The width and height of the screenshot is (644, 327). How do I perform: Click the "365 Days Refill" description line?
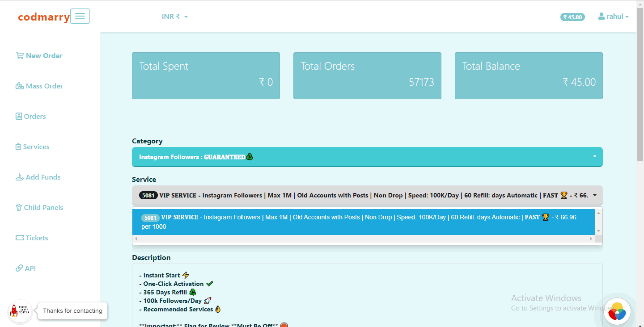point(168,292)
